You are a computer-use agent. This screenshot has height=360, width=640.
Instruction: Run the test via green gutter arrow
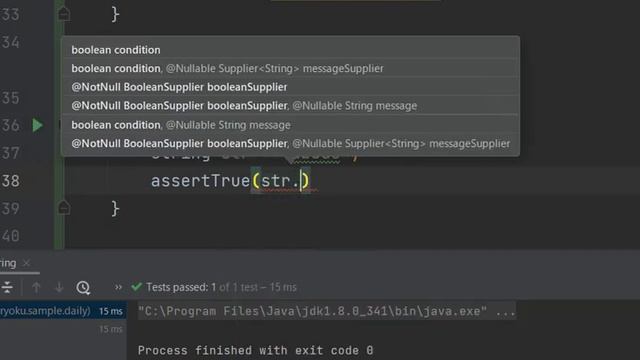pos(38,125)
